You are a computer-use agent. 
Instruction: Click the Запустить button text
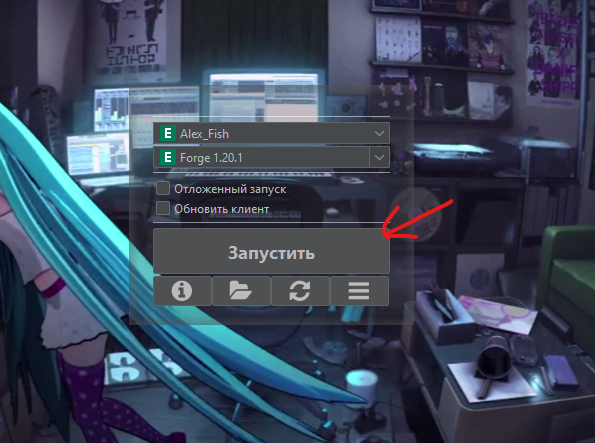pos(271,253)
